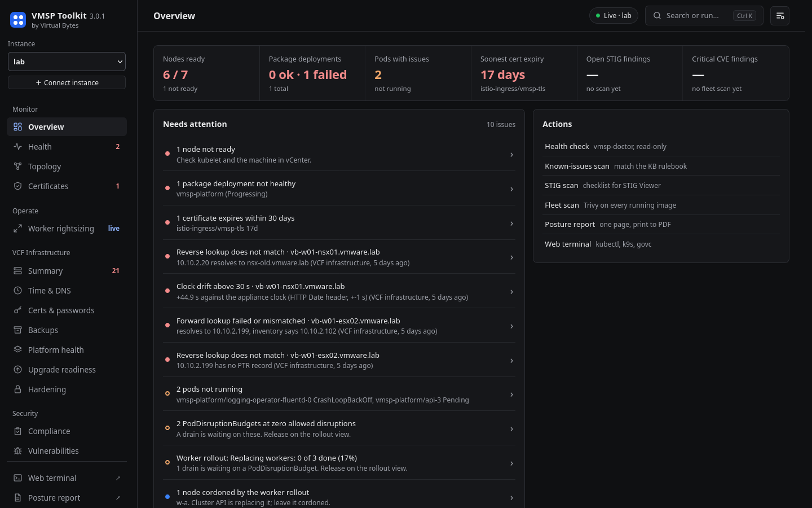This screenshot has height=508, width=812.
Task: Click the Summary server stack icon
Action: pyautogui.click(x=18, y=271)
